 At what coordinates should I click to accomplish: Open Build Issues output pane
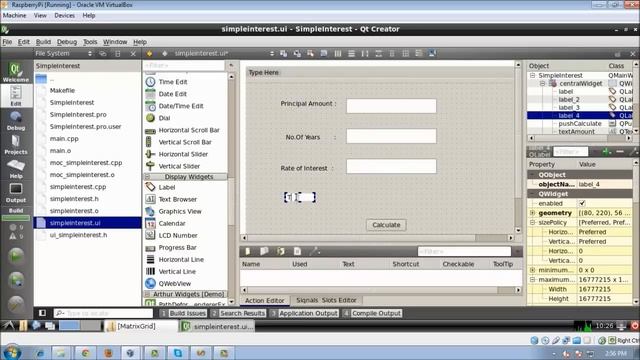pyautogui.click(x=184, y=313)
